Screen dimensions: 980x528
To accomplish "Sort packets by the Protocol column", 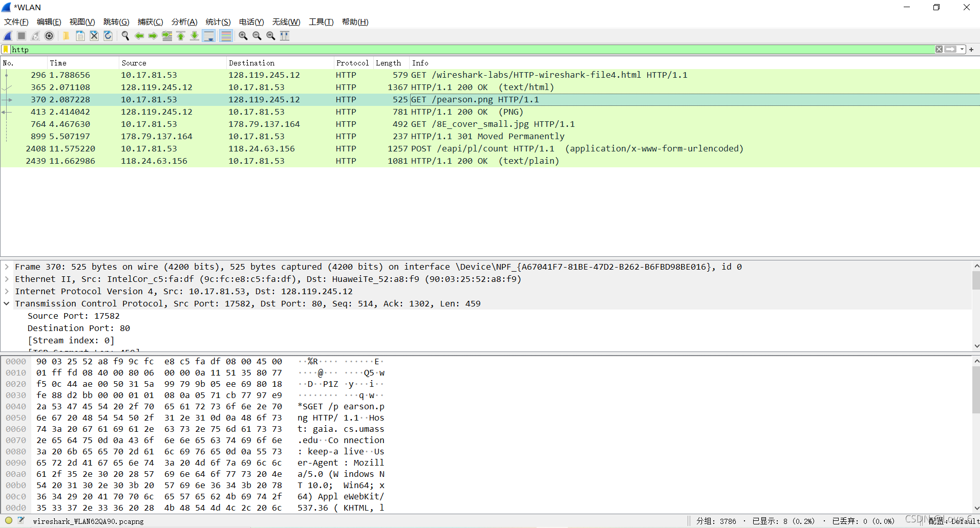I will (353, 63).
